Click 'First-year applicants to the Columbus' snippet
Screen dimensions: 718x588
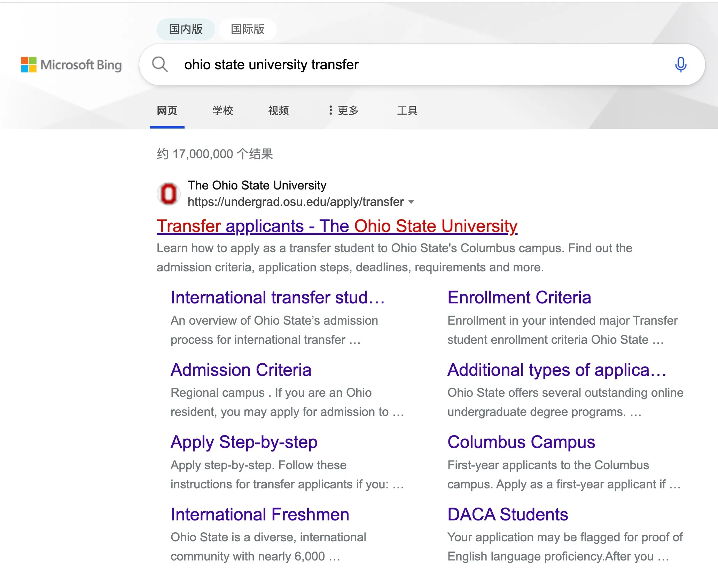[564, 474]
